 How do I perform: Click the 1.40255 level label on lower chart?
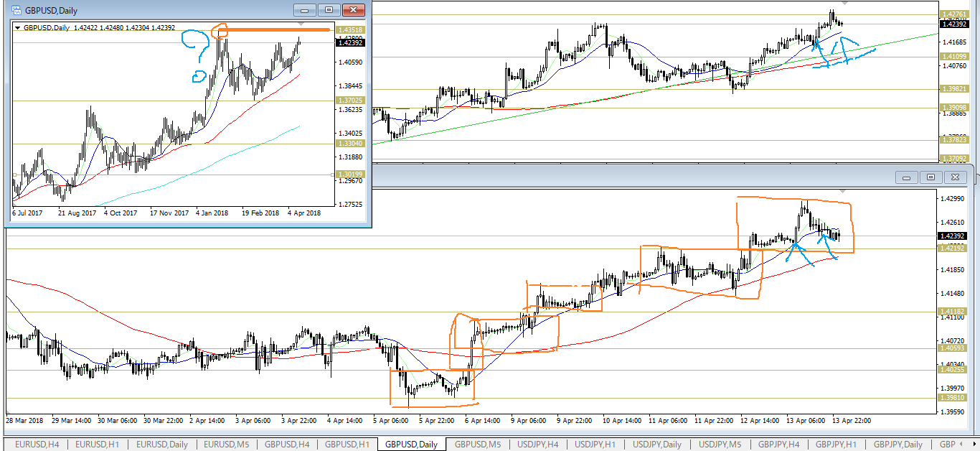point(953,370)
